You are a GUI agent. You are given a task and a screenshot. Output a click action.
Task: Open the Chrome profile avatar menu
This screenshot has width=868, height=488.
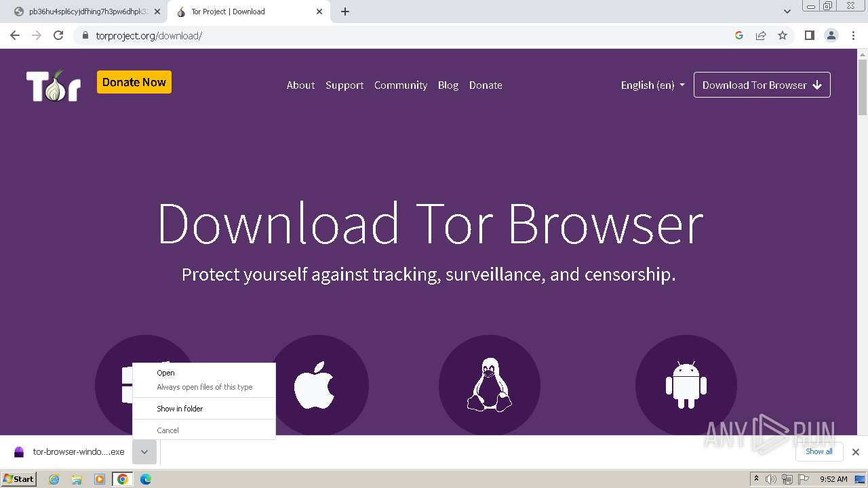click(831, 35)
